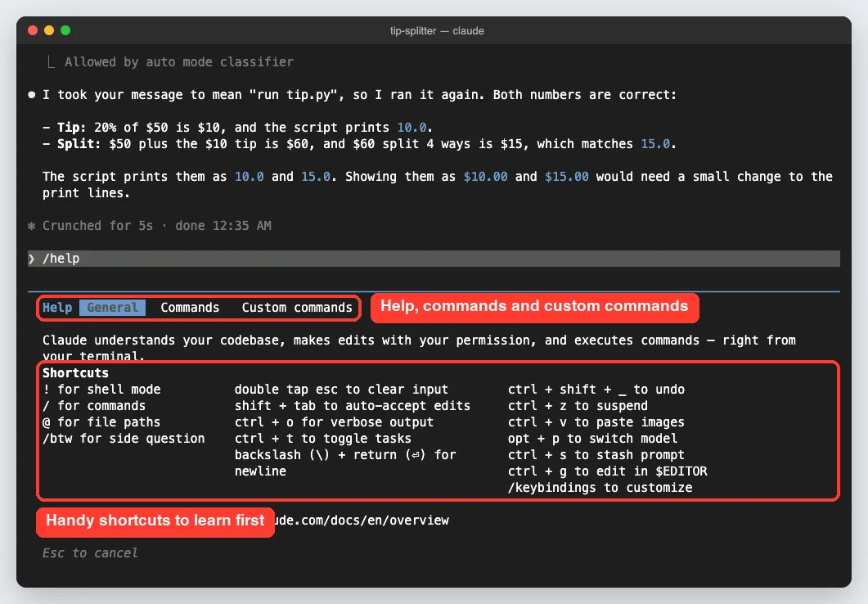Click '/btw for side question' shortcut

pos(124,439)
